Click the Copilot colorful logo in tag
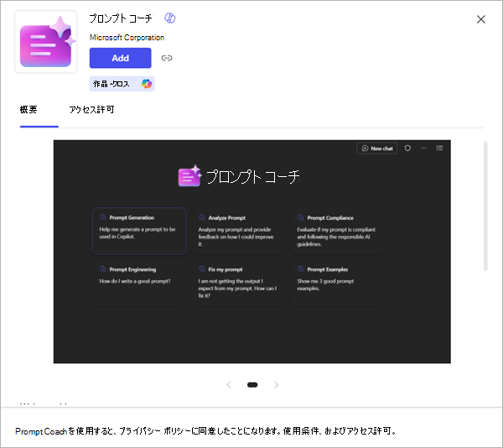 click(147, 84)
